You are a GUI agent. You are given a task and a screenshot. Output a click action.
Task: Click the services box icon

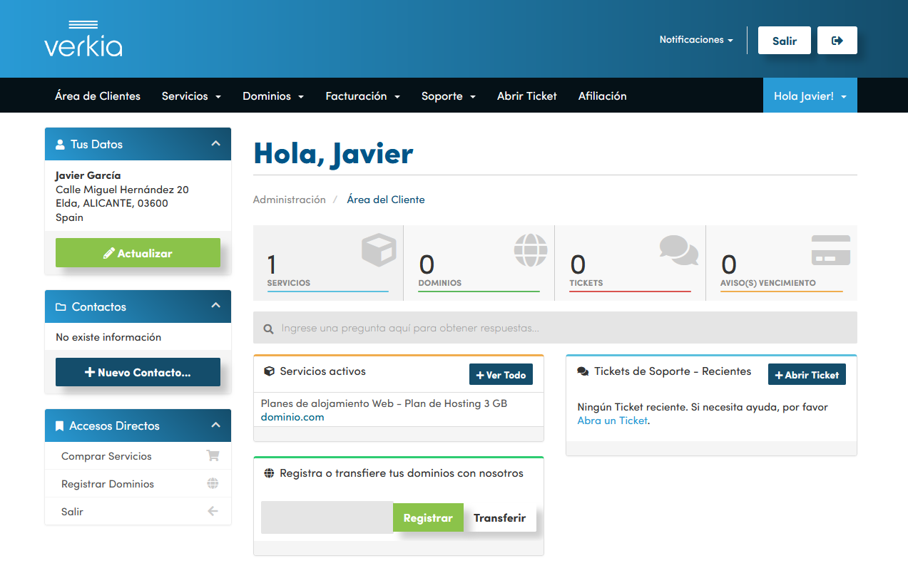pyautogui.click(x=378, y=250)
